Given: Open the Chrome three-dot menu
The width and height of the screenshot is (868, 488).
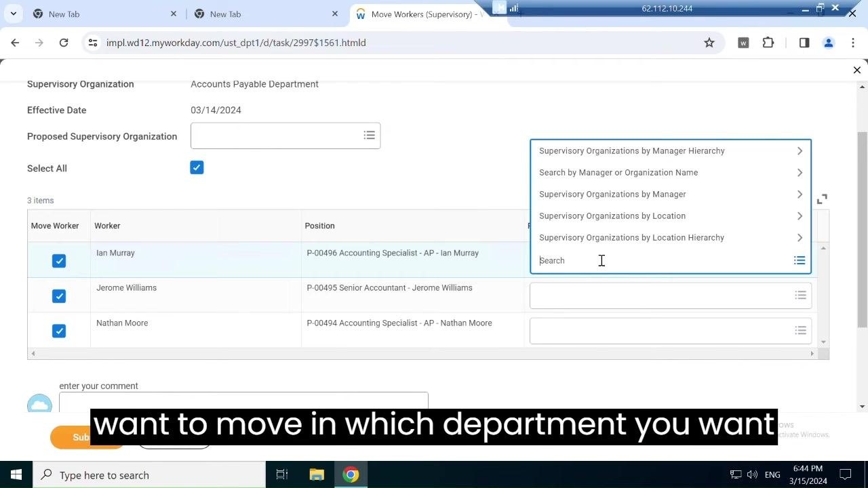Looking at the screenshot, I should click(852, 43).
